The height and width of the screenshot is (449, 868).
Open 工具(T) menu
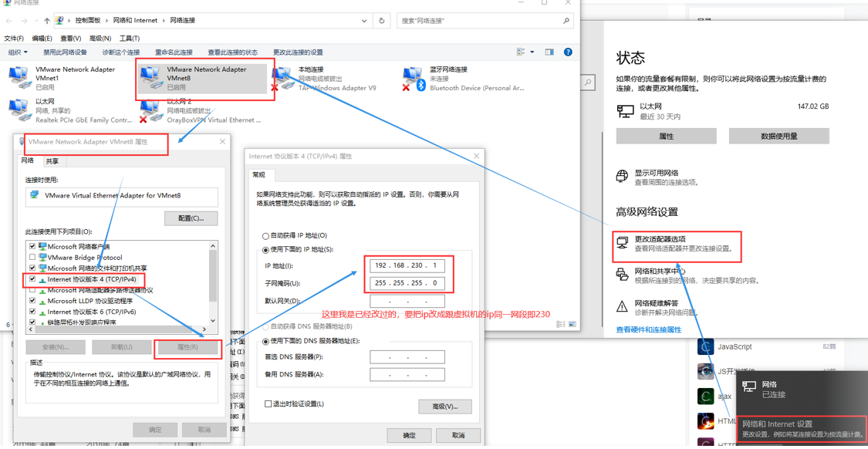pyautogui.click(x=130, y=39)
